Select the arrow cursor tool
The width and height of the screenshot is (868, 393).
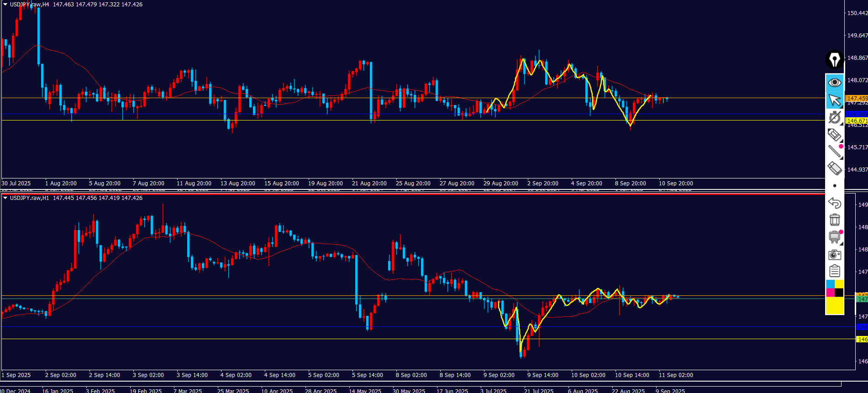coord(835,100)
